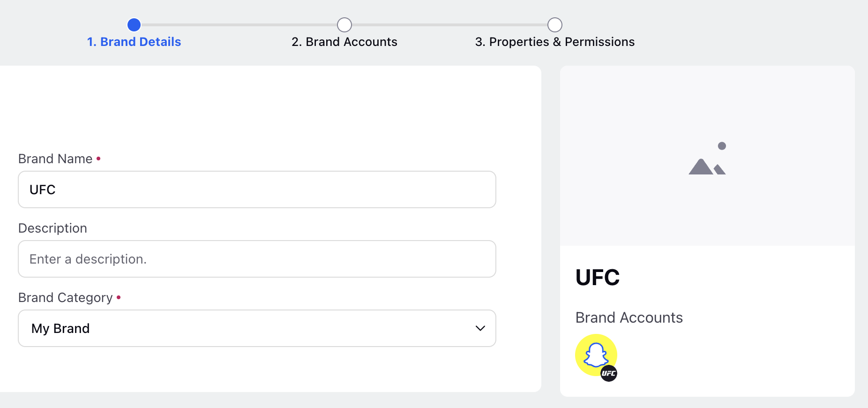Open the Brand Category dropdown
The image size is (868, 408).
[x=257, y=328]
